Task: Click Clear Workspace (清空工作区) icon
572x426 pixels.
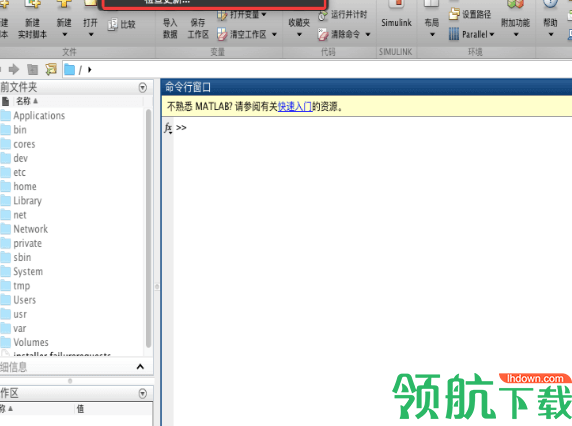Action: (x=222, y=35)
